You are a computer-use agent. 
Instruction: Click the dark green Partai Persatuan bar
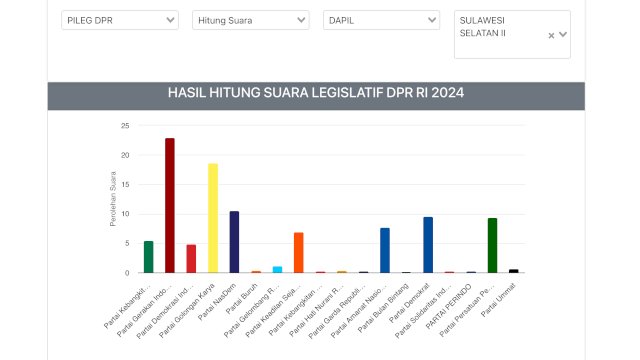click(x=493, y=245)
